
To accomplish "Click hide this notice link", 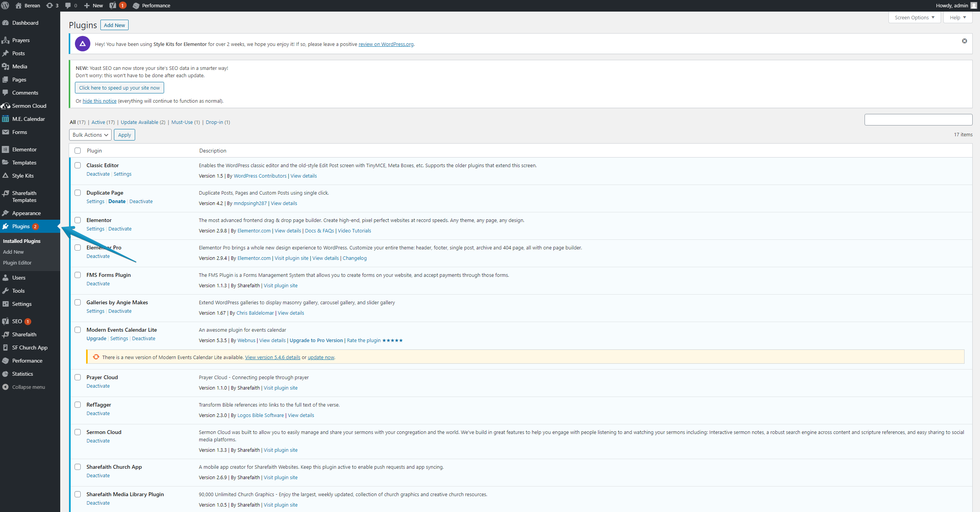I will point(99,101).
